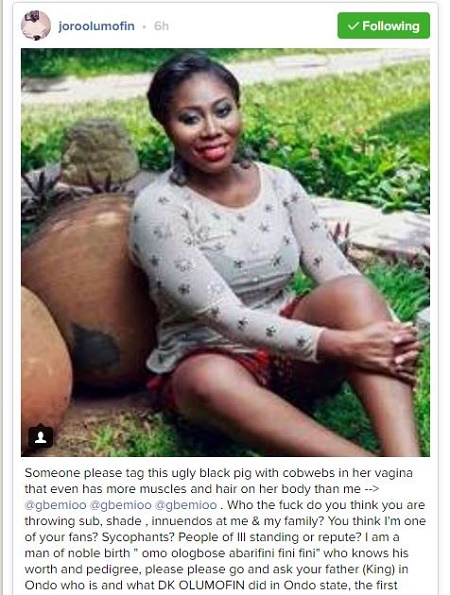The width and height of the screenshot is (450, 595).
Task: Click the quoted 'omo ologbose' phrase
Action: (x=184, y=553)
